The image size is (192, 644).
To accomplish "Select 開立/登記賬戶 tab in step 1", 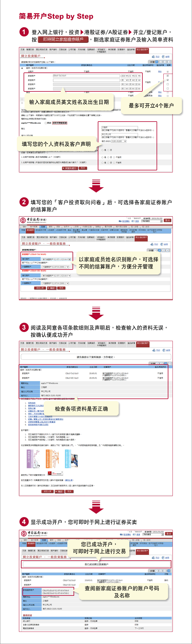I will click(x=142, y=50).
